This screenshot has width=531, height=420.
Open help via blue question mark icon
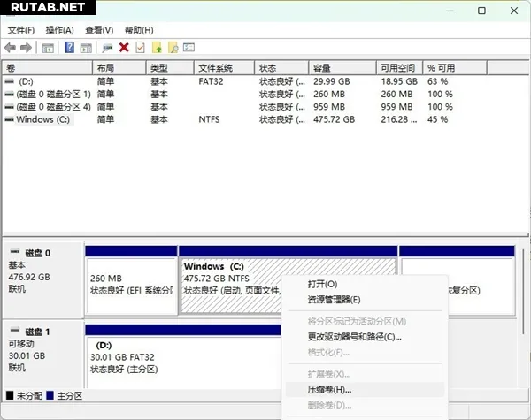click(69, 47)
